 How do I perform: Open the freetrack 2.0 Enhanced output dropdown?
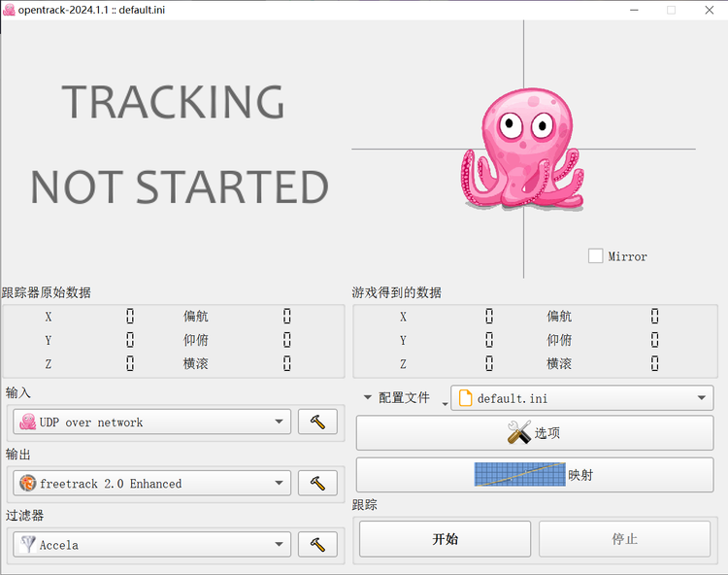(151, 483)
